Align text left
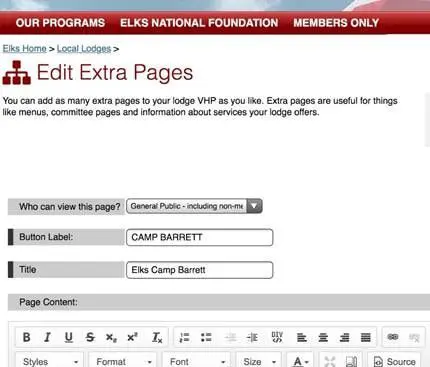This screenshot has height=367, width=430. tap(302, 337)
